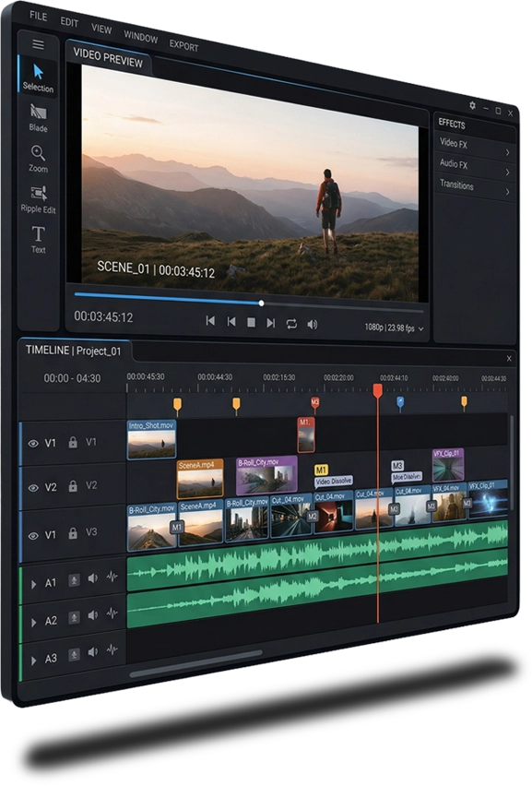Click the timeline vertical scrollbar
The width and height of the screenshot is (532, 786).
pyautogui.click(x=512, y=463)
